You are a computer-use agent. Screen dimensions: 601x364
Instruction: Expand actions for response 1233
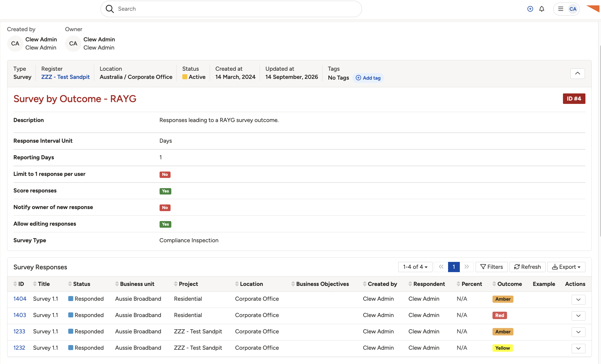(578, 332)
